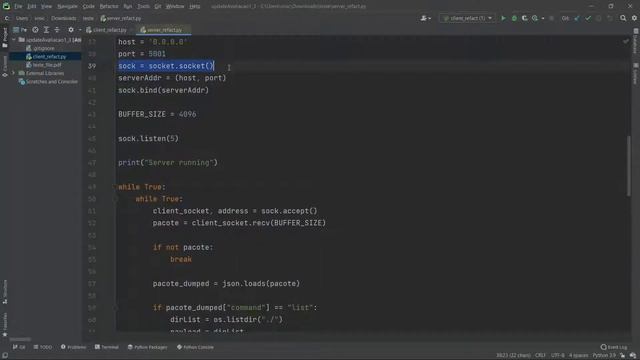640x360 pixels.
Task: Open the View menu
Action: (46, 7)
